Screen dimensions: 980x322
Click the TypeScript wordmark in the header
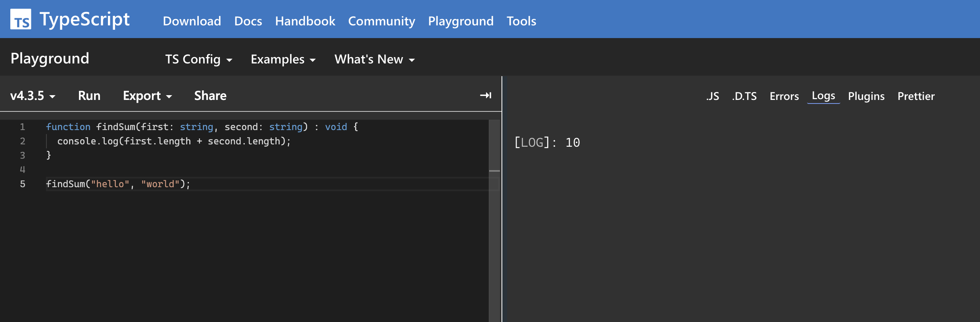click(85, 19)
